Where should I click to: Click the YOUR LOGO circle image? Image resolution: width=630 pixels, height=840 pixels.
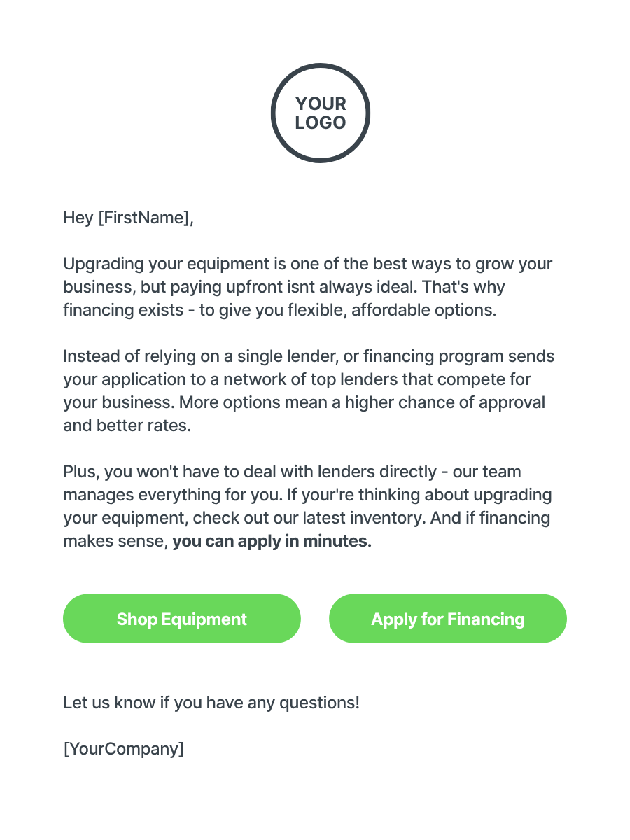(321, 113)
